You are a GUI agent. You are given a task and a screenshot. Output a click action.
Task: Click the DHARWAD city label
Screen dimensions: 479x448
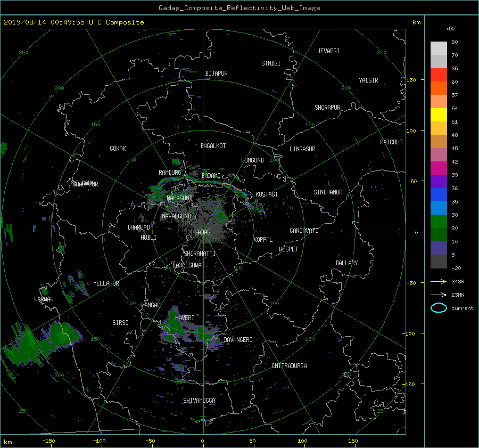pyautogui.click(x=138, y=227)
